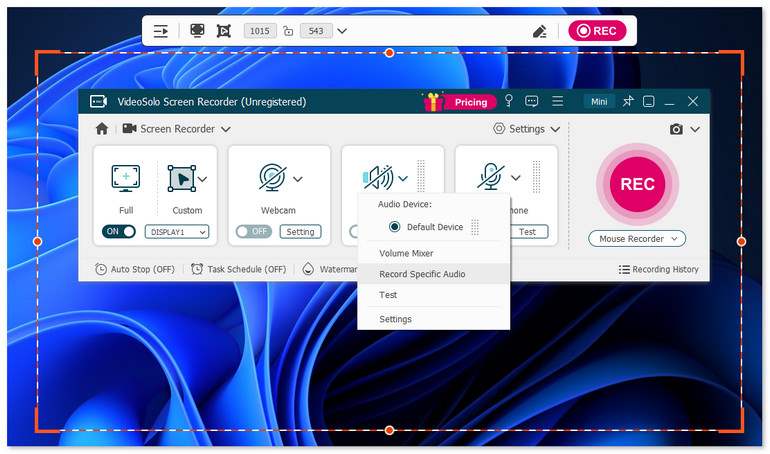Open the Webcam Setting button
770x454 pixels.
click(301, 232)
